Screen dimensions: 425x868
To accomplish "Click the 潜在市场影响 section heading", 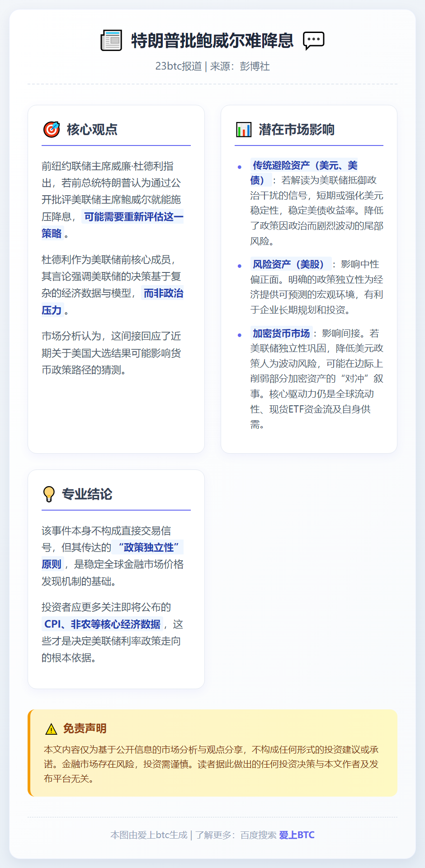I will pyautogui.click(x=297, y=130).
